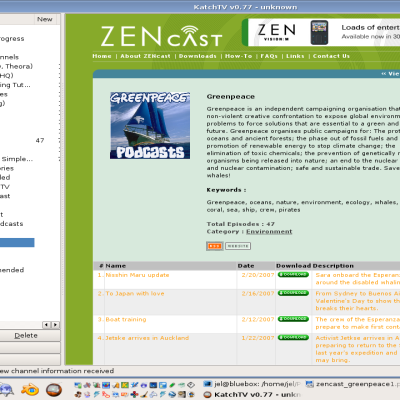The height and width of the screenshot is (400, 400).
Task: Switch to the jel@bluebox terminal window
Action: [x=252, y=384]
